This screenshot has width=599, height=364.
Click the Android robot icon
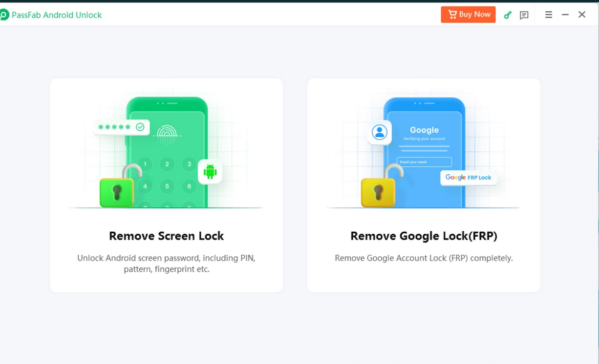pos(210,172)
